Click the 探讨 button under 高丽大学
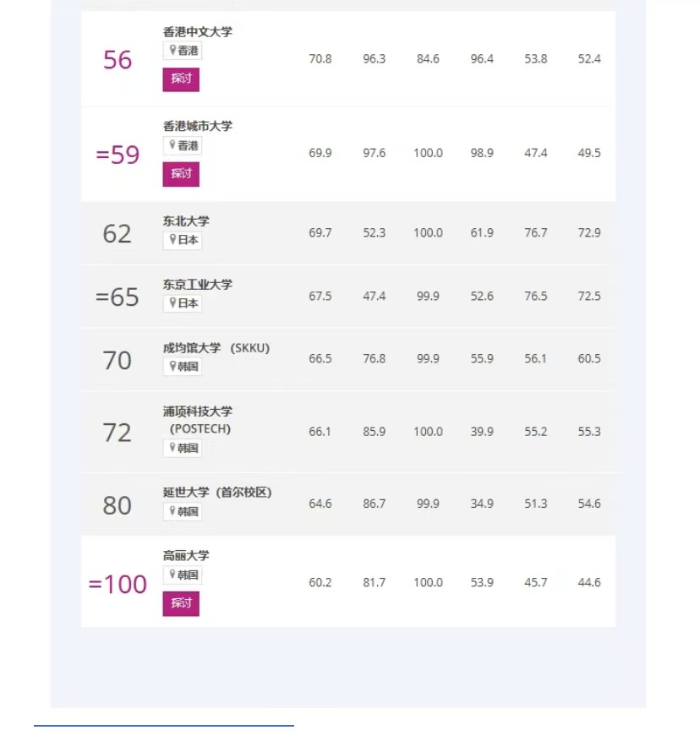 [x=181, y=603]
